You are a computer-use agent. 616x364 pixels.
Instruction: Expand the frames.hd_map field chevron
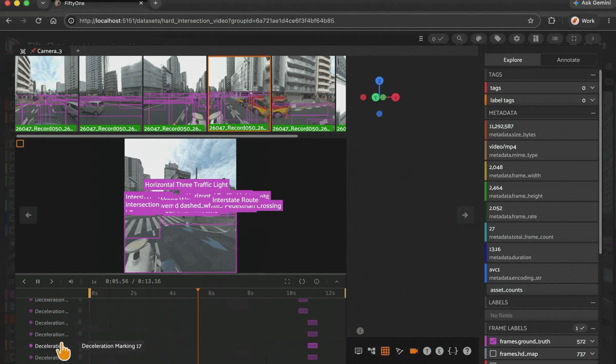592,354
